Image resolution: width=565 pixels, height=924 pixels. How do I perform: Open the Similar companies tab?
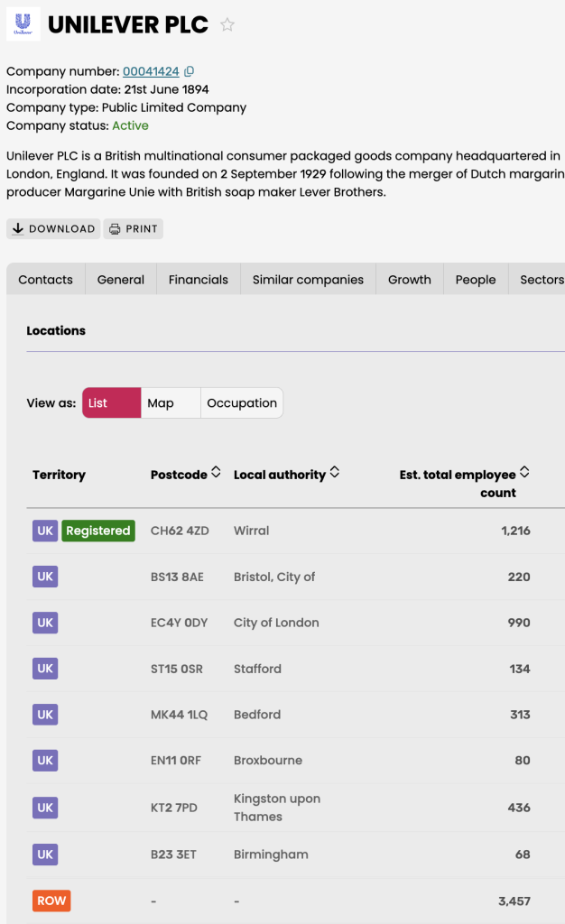308,280
